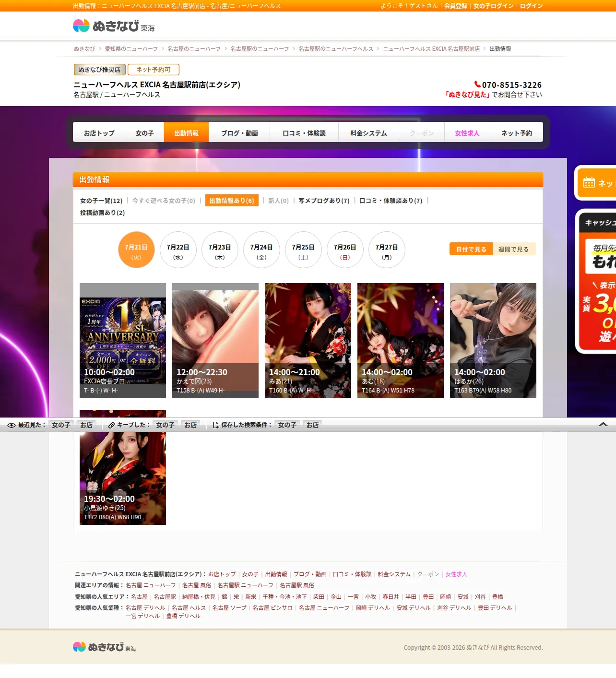This screenshot has height=678, width=616.
Task: Open the 名古屋 ソープ footer link
Action: click(229, 608)
